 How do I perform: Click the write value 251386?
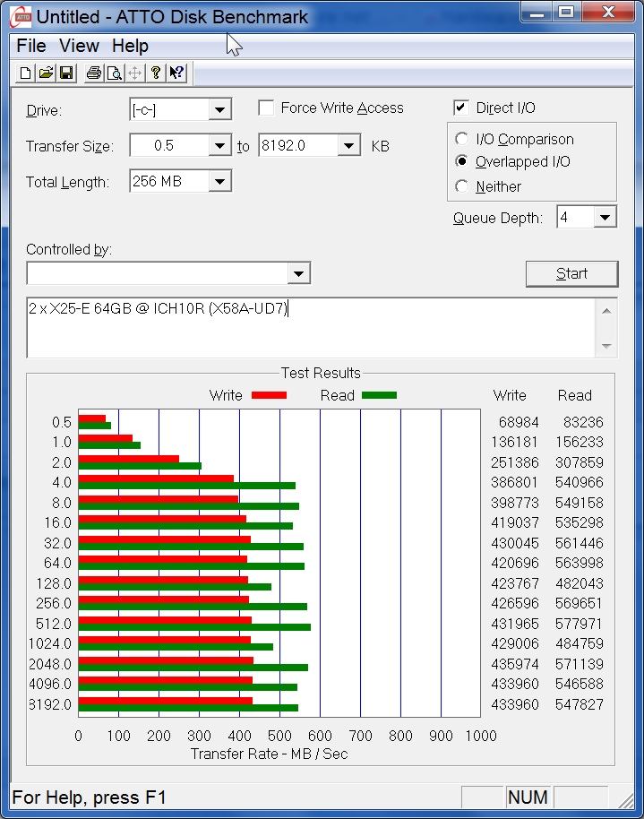pos(514,462)
